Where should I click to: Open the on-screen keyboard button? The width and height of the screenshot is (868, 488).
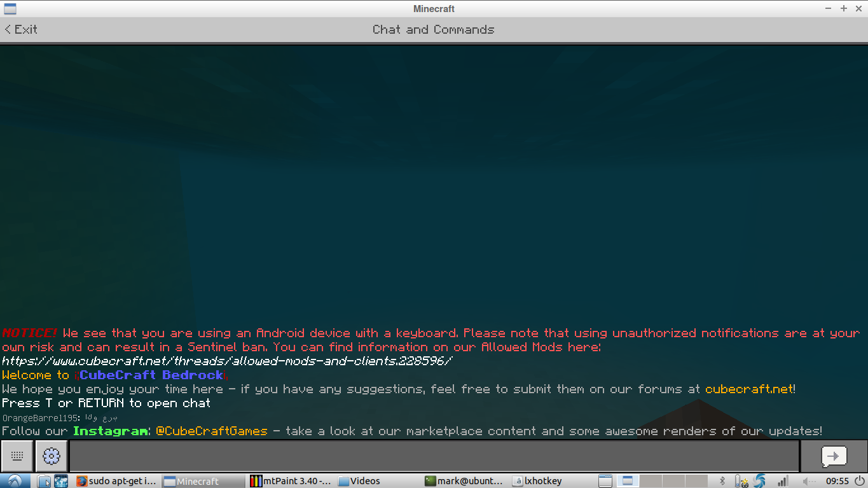tap(17, 456)
